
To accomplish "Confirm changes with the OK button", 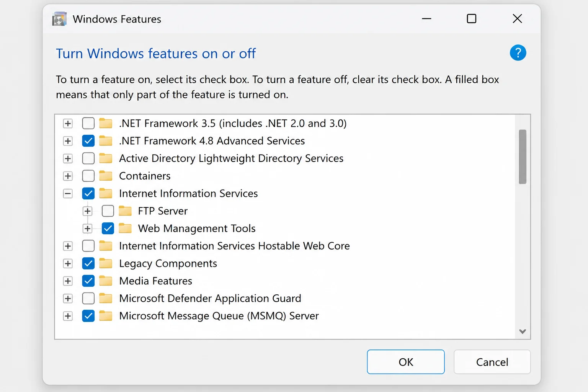I will (x=406, y=362).
